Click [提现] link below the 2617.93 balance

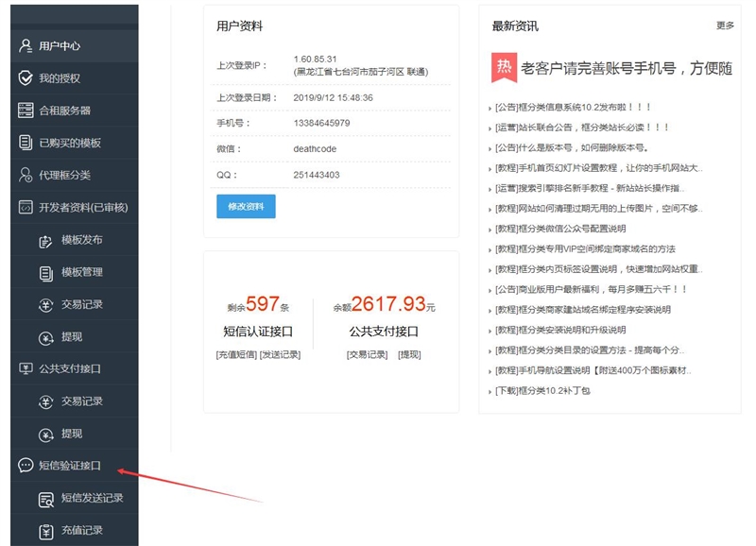point(409,354)
